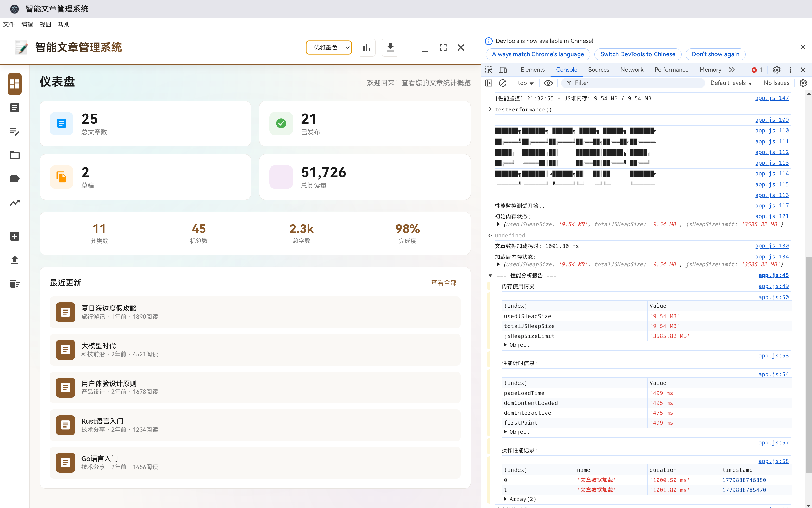Click the delete sweep sidebar icon

tap(15, 284)
